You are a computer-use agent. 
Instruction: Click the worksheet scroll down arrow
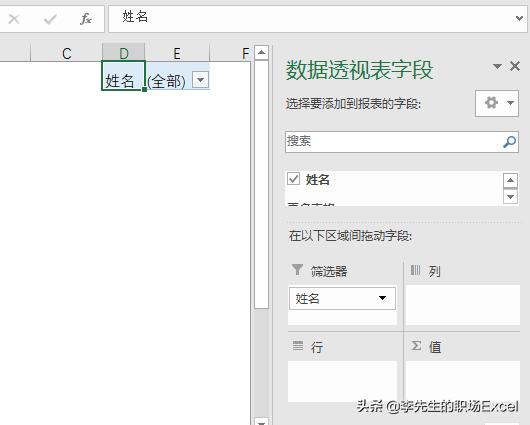tap(261, 422)
